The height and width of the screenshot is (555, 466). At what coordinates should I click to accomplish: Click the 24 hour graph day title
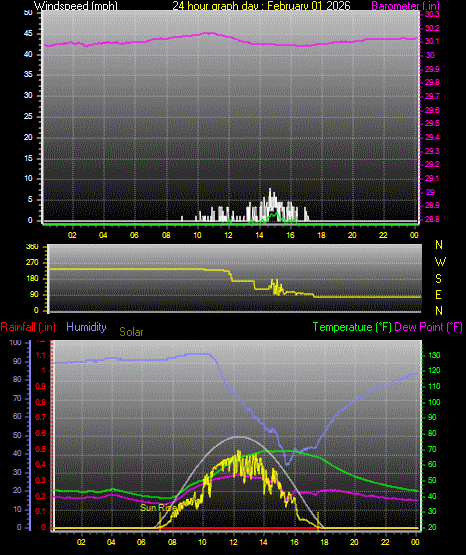click(261, 5)
